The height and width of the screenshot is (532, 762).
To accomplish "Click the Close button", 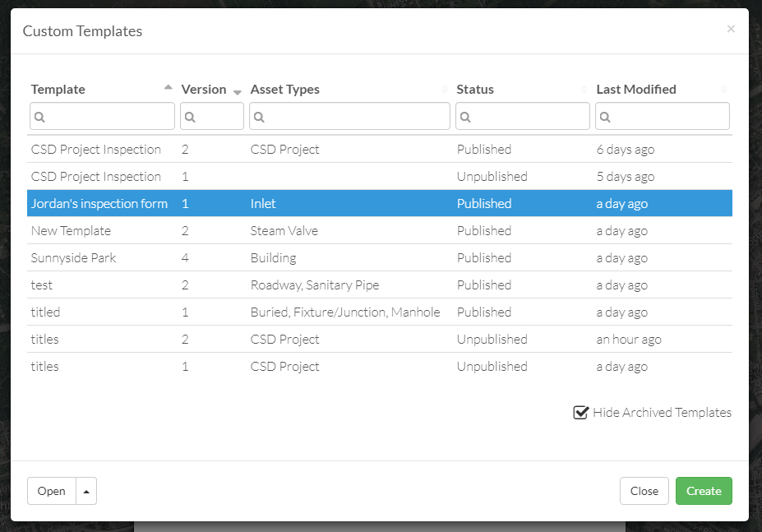I will pos(644,491).
